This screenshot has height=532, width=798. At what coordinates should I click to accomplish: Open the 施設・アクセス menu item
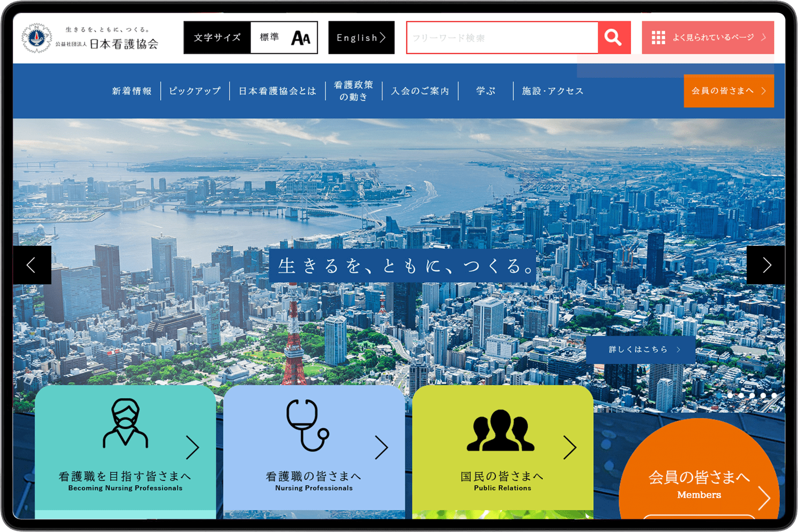553,91
